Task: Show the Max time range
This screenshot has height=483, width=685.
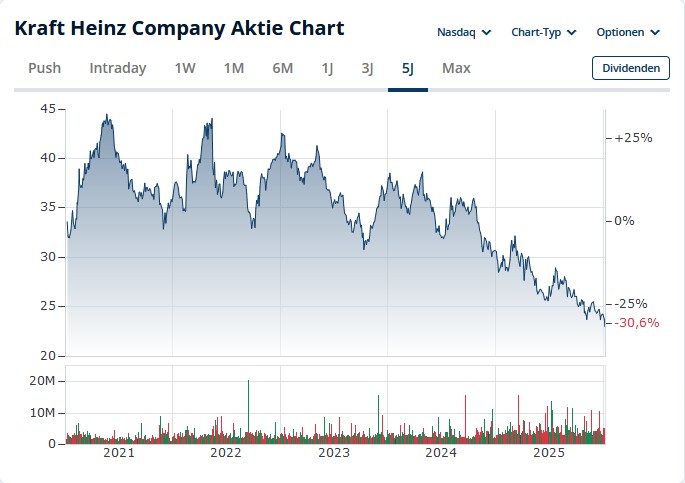Action: pos(456,68)
